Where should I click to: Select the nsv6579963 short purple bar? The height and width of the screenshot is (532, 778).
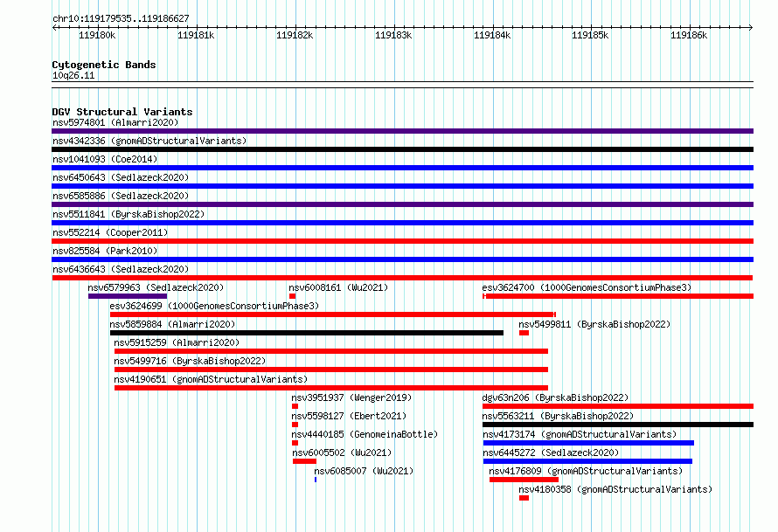pos(128,296)
